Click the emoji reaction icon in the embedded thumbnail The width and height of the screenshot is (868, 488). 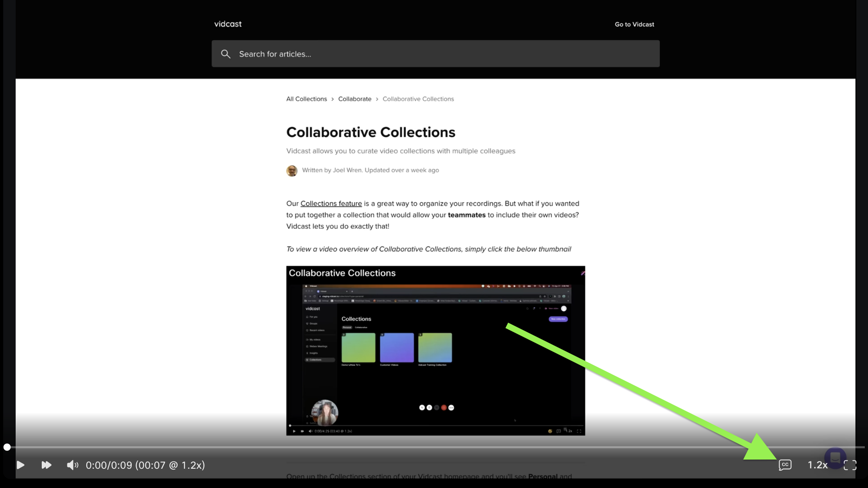point(550,431)
